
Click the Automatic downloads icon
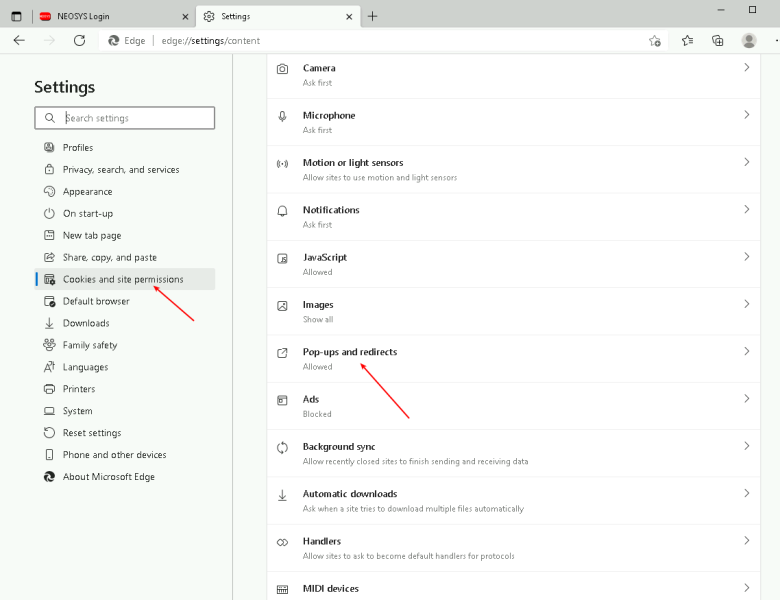282,495
